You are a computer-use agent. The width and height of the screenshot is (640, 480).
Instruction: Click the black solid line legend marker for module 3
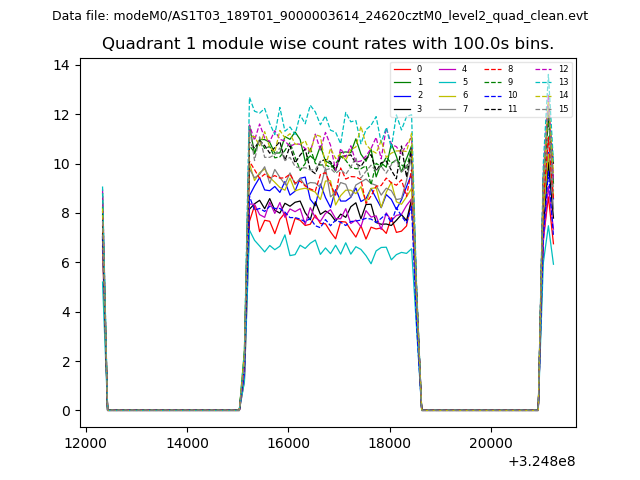(x=403, y=108)
